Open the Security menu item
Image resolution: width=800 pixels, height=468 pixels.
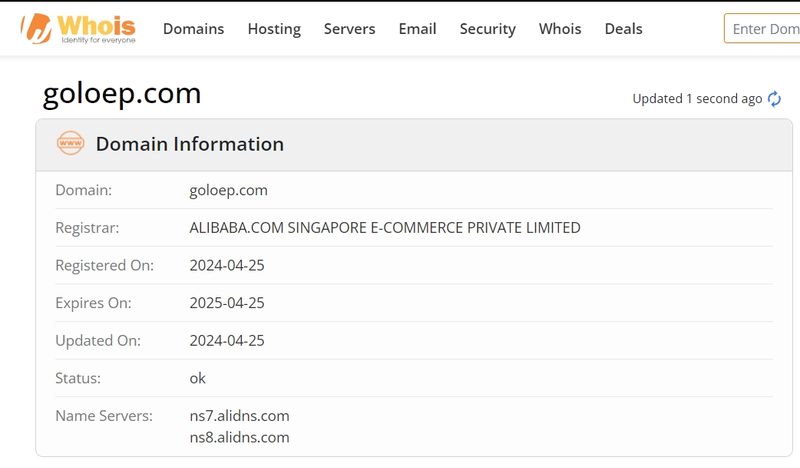click(488, 29)
